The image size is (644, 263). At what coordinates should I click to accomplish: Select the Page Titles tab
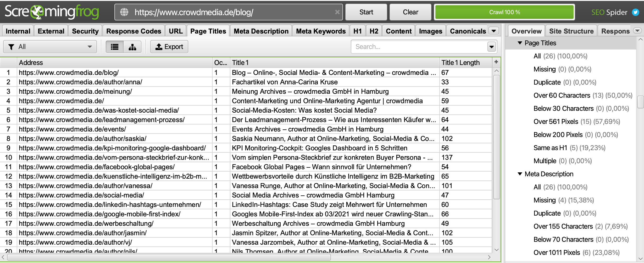208,31
